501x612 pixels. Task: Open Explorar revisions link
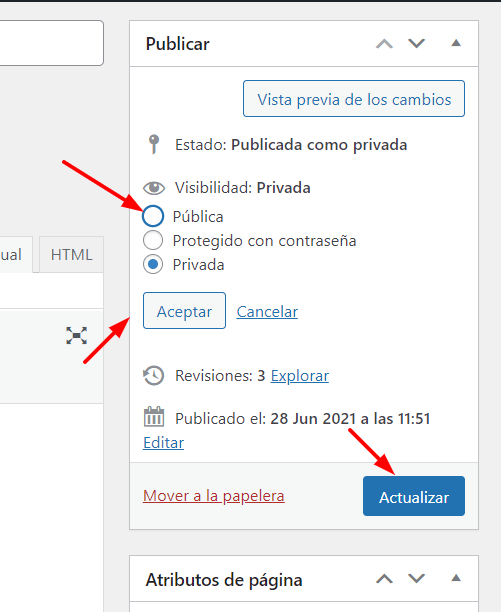pos(300,376)
